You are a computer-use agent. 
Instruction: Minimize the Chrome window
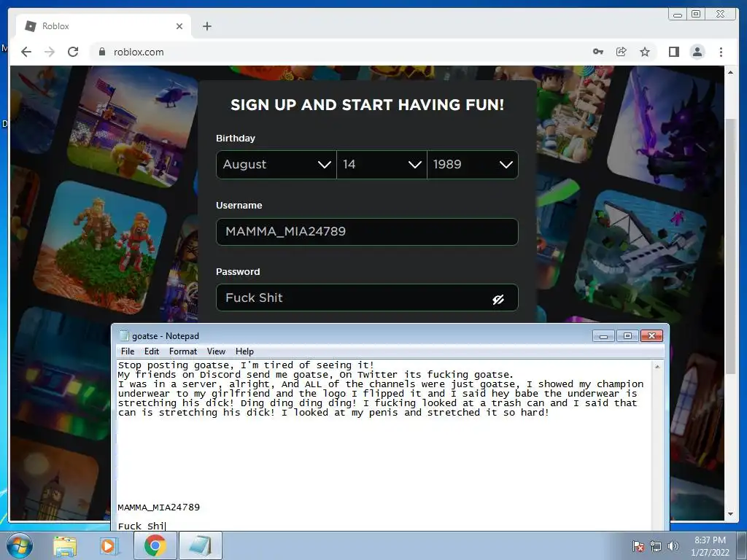coord(678,15)
